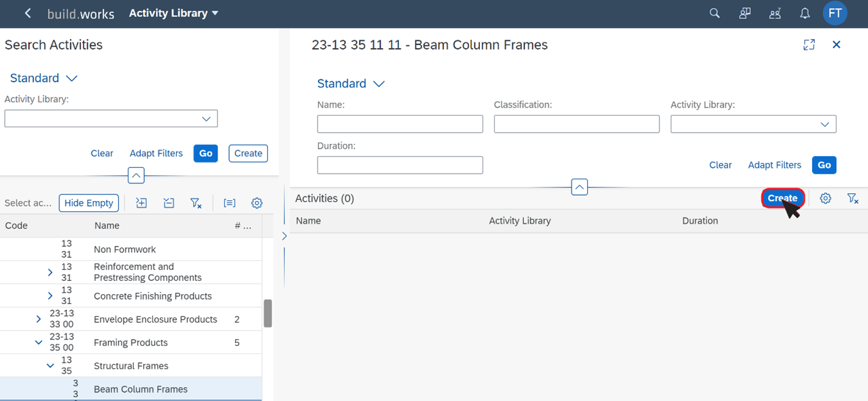Clear filters on the Activities table

pyautogui.click(x=853, y=198)
